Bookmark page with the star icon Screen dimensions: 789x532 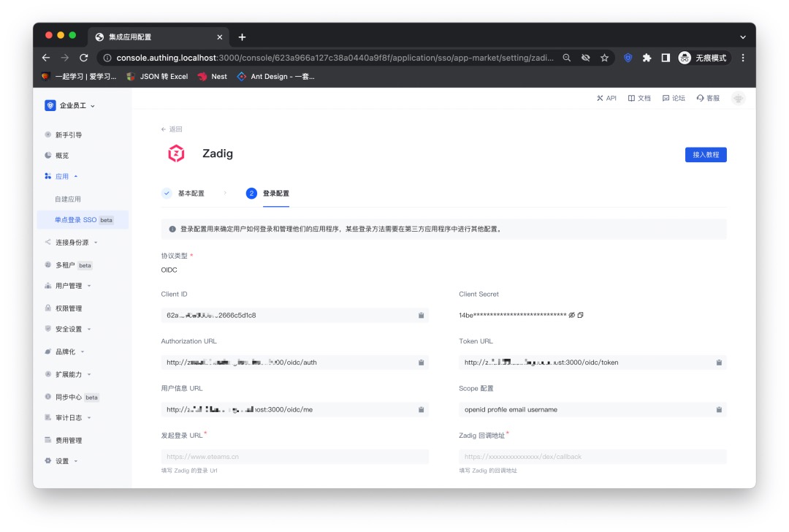pos(604,58)
